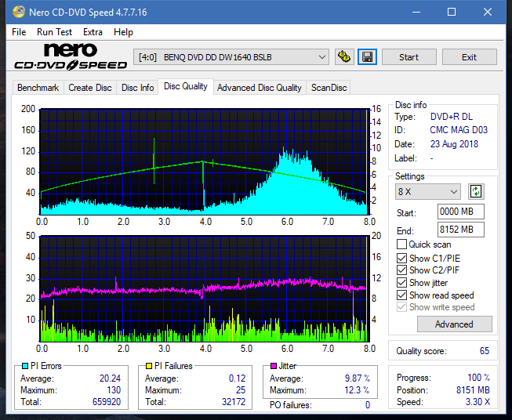Open the BENQ drive selection dropdown
The image size is (512, 420).
click(231, 57)
